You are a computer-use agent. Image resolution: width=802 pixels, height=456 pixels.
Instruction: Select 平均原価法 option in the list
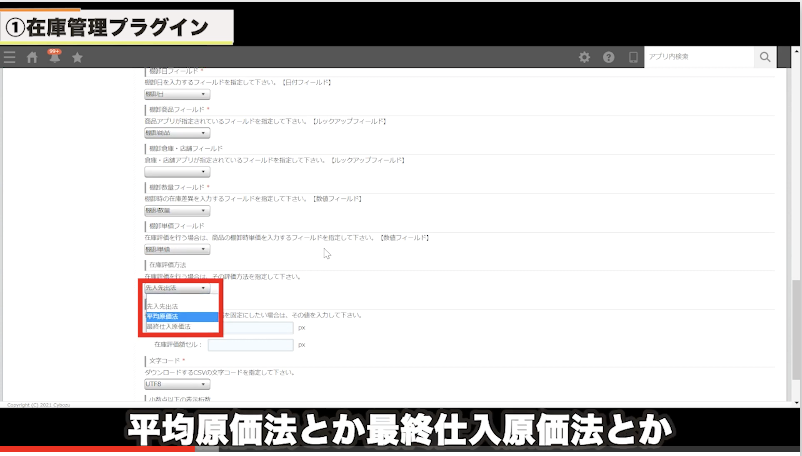(181, 316)
